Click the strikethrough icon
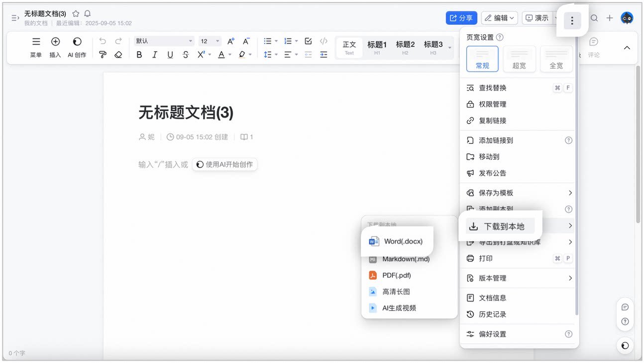 click(x=186, y=55)
